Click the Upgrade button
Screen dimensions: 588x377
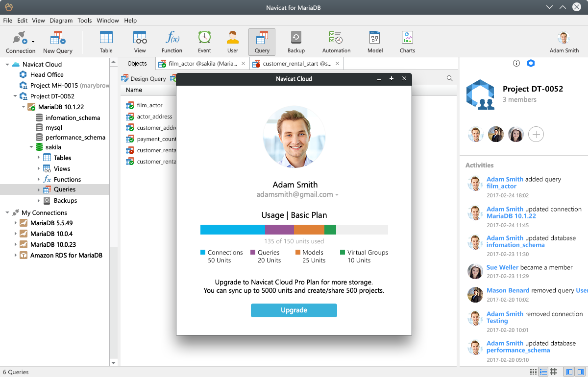coord(294,310)
